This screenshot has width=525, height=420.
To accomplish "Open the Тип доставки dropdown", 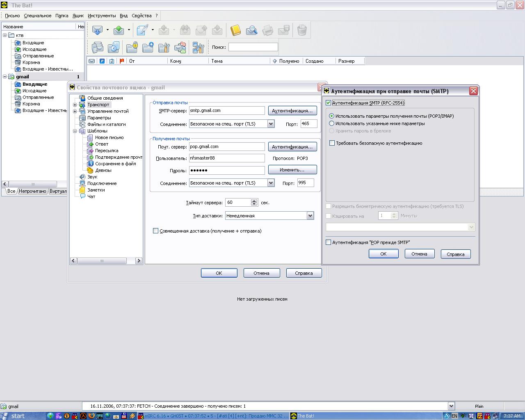I will [310, 216].
